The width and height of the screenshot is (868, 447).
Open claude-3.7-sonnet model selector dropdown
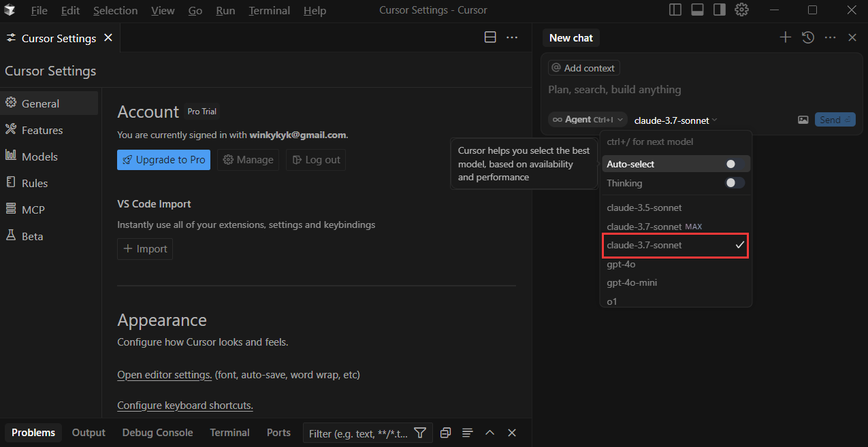(675, 120)
